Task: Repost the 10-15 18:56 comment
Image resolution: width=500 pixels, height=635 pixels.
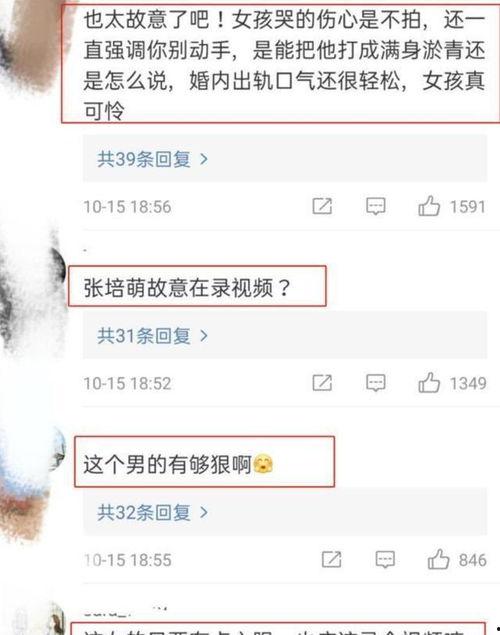Action: 322,206
